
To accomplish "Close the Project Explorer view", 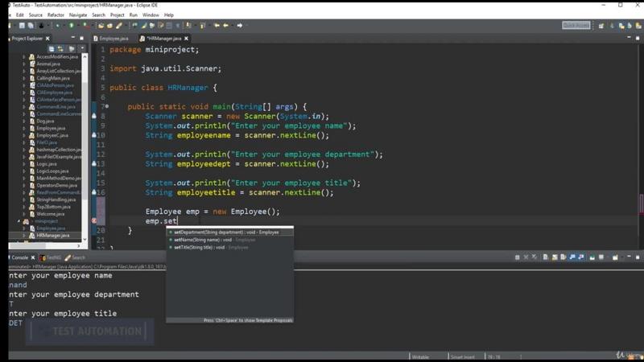I will coord(47,38).
